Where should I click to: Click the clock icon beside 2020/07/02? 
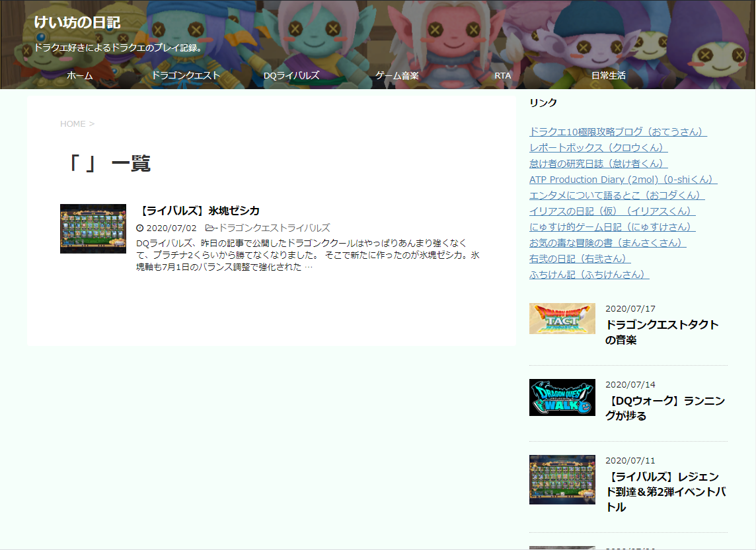pos(140,228)
